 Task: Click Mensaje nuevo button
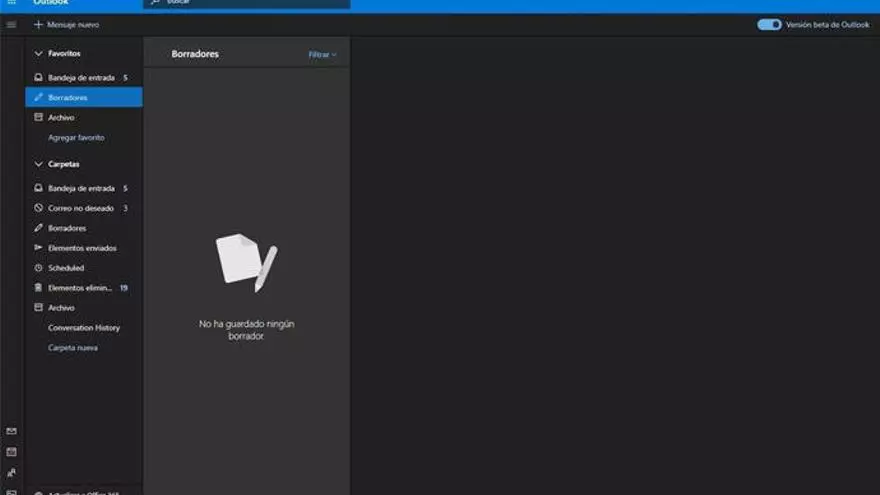coord(66,25)
